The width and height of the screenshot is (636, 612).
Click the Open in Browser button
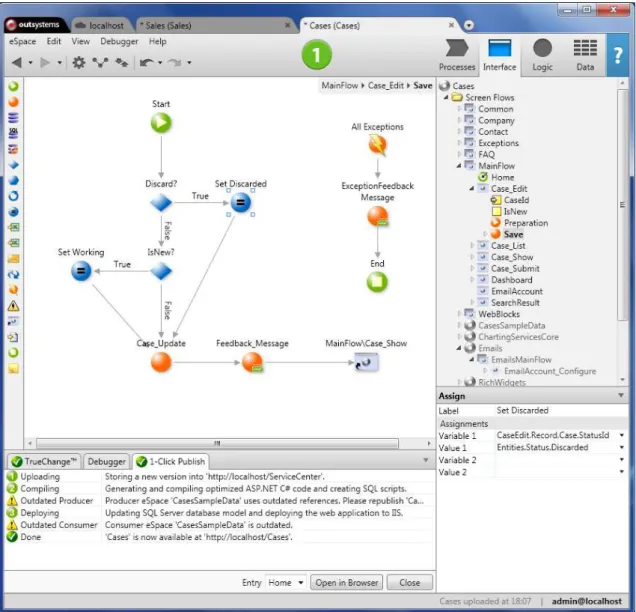click(x=346, y=583)
